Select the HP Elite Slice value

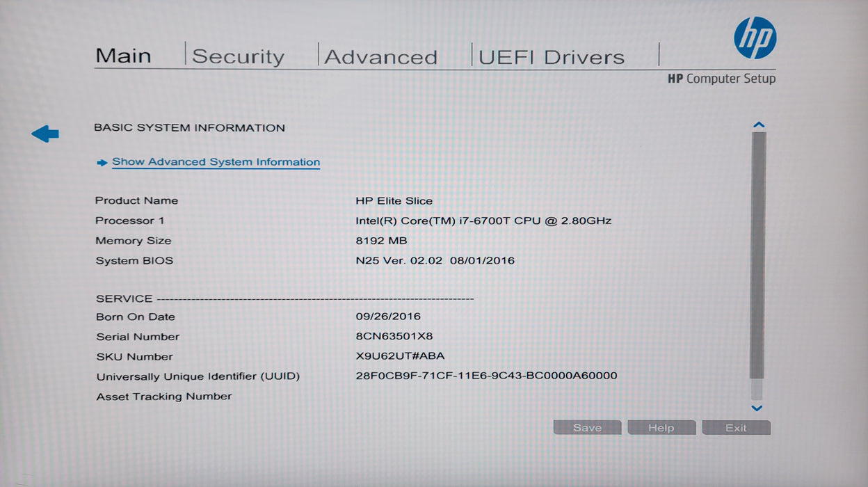(394, 201)
